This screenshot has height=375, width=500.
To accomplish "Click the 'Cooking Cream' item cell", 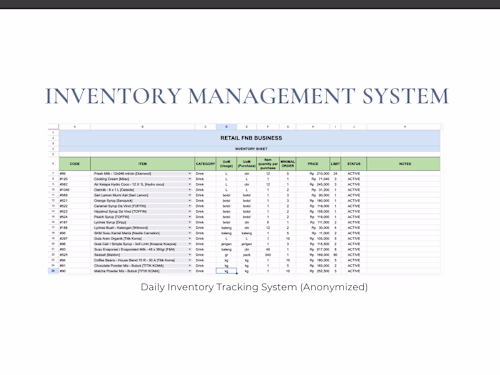I will point(142,179).
